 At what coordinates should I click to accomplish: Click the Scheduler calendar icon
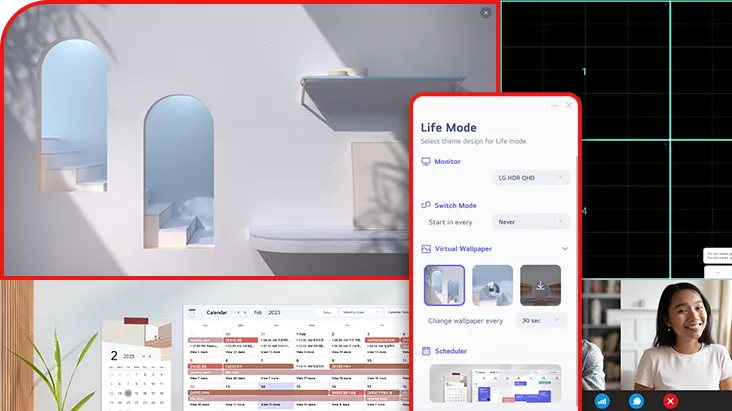point(426,351)
